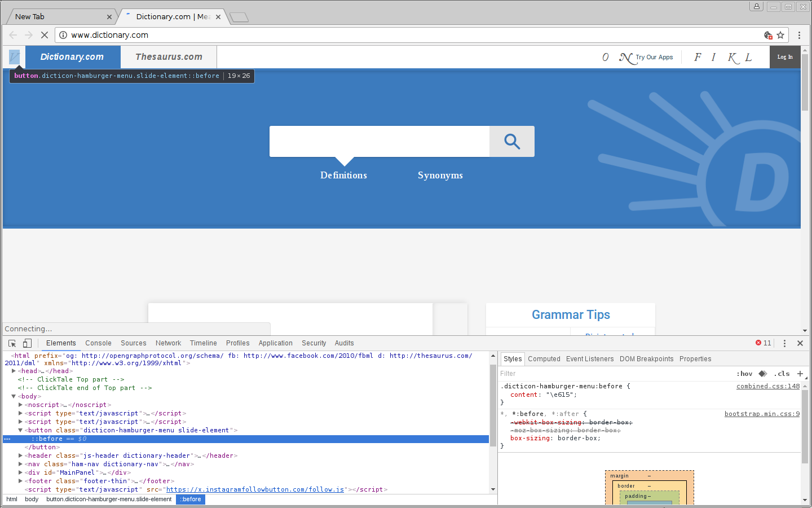
Task: Open the Sources panel in DevTools
Action: click(x=134, y=343)
